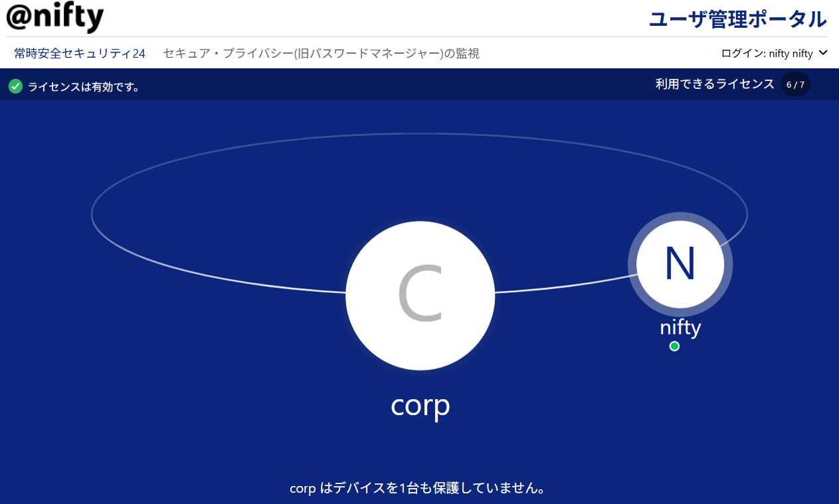Click the green status dot below nifty
This screenshot has height=504, width=839.
[674, 346]
